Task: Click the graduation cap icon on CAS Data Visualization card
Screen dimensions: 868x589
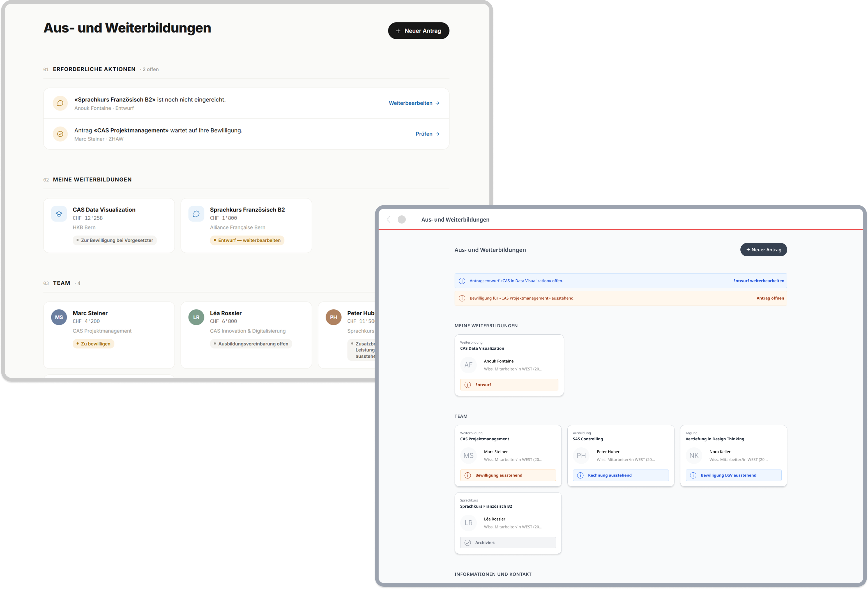Action: 59,214
